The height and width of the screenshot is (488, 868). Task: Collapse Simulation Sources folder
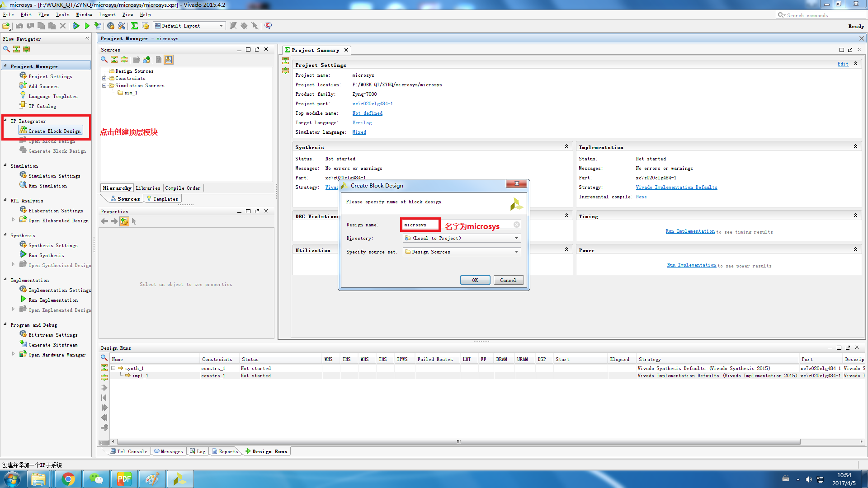pyautogui.click(x=104, y=85)
